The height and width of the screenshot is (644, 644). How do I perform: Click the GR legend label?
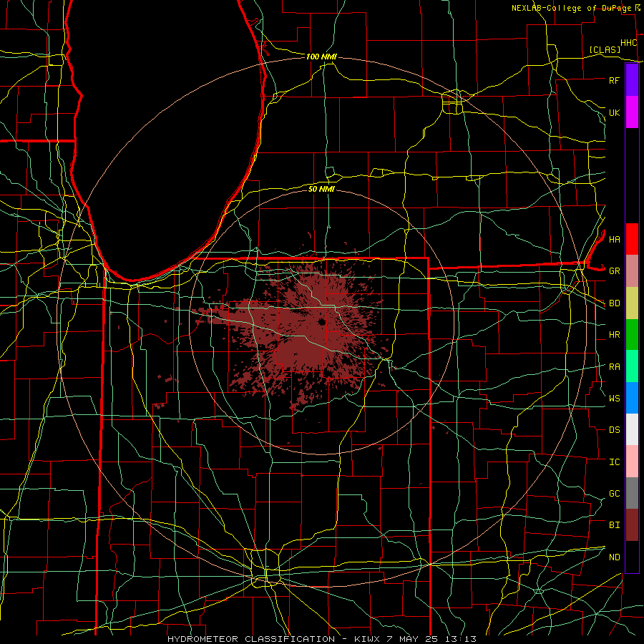[x=614, y=271]
